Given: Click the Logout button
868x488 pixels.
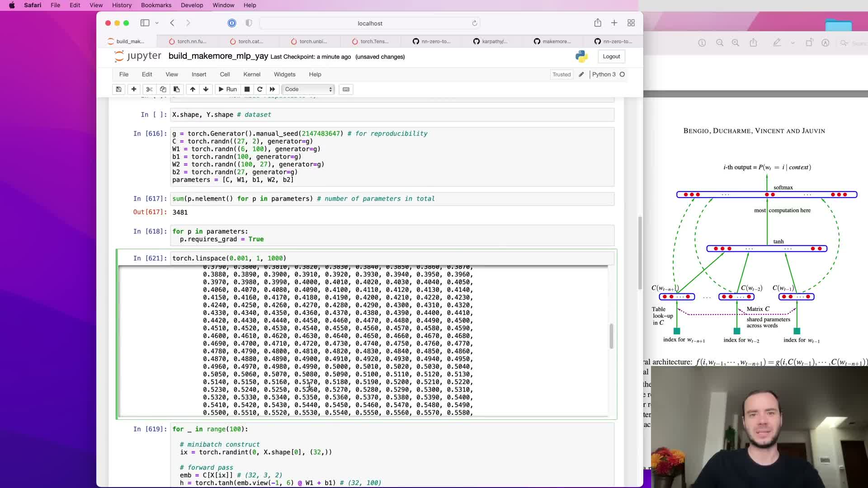Looking at the screenshot, I should tap(611, 56).
